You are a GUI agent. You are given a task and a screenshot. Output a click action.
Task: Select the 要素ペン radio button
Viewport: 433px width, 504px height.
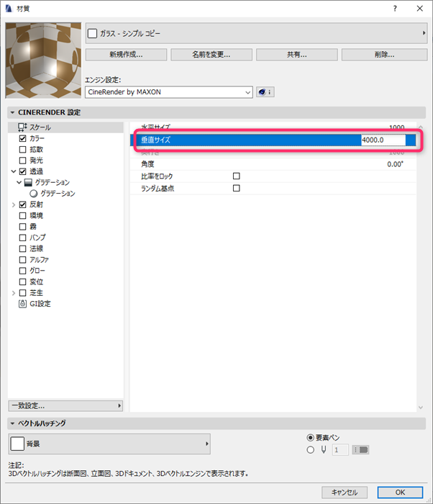310,438
